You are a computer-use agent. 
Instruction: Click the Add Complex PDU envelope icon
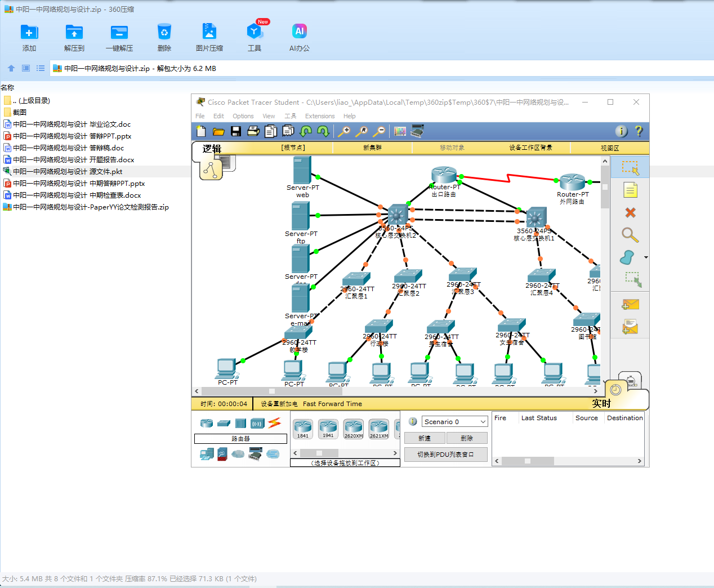(x=630, y=327)
